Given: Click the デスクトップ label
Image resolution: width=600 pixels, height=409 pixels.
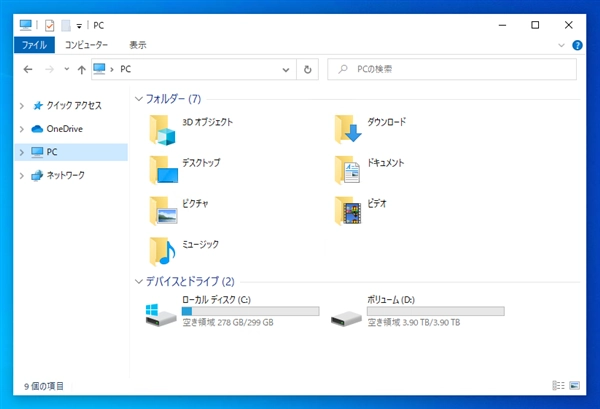Looking at the screenshot, I should [x=201, y=163].
